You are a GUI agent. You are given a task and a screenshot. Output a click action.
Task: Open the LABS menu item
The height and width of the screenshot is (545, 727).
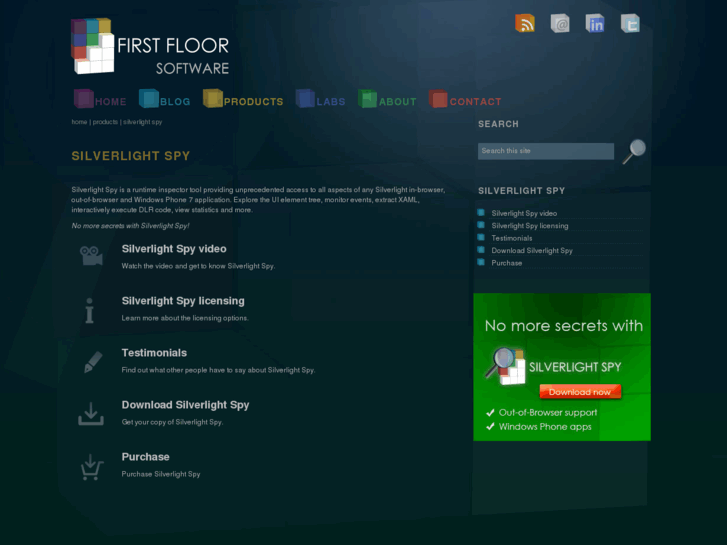coord(331,102)
